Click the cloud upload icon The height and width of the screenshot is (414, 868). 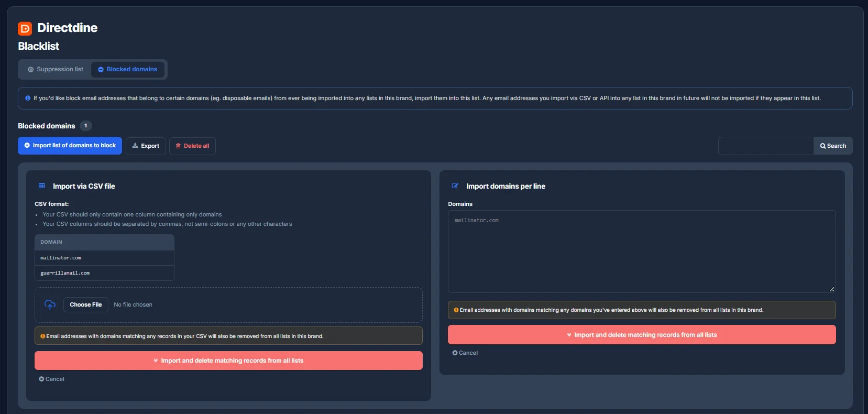click(x=50, y=304)
